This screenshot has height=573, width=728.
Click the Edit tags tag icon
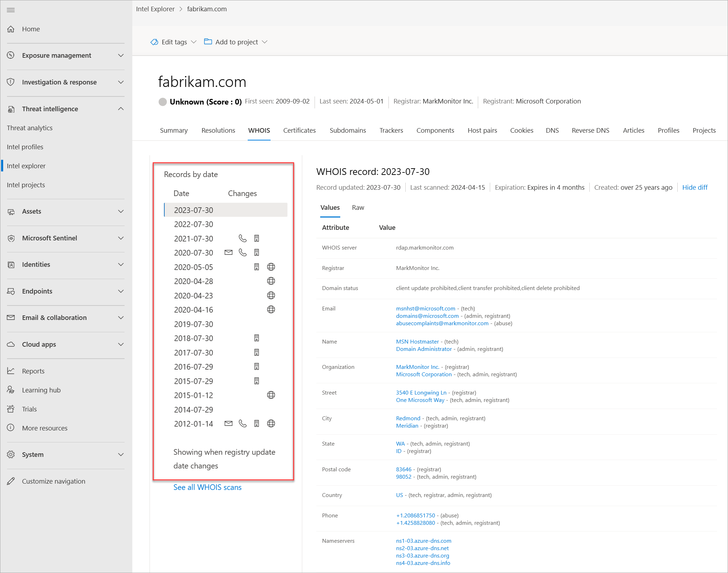(x=154, y=42)
